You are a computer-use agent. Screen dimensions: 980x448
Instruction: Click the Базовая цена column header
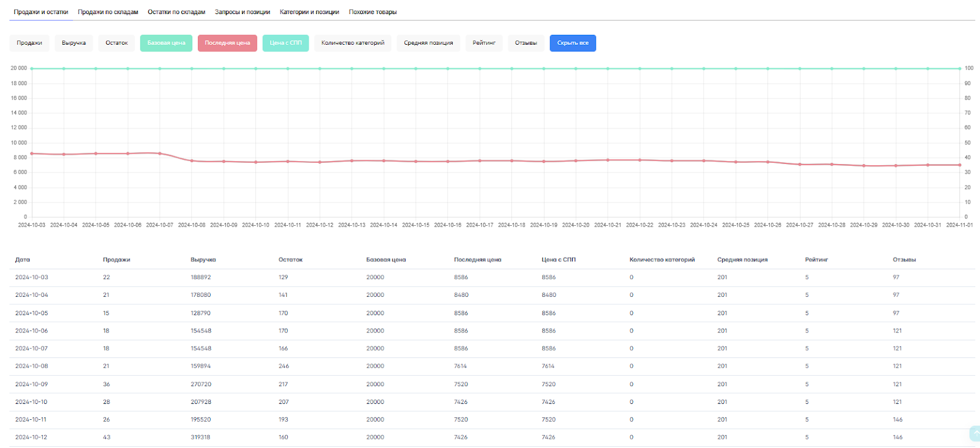tap(386, 259)
